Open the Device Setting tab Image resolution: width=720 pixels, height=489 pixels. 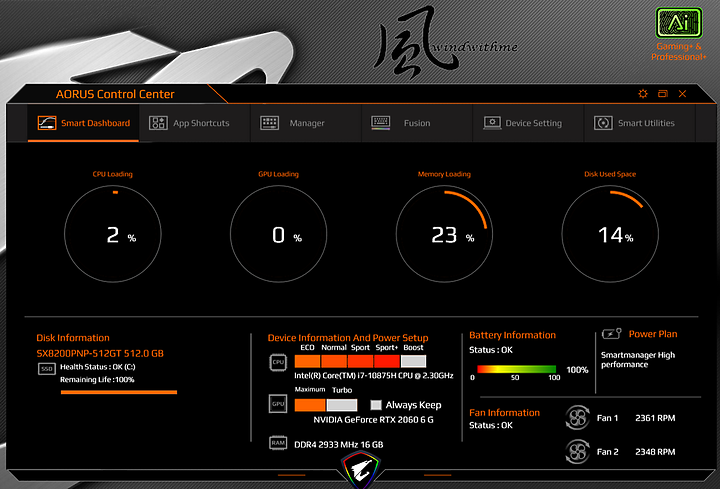pyautogui.click(x=528, y=123)
